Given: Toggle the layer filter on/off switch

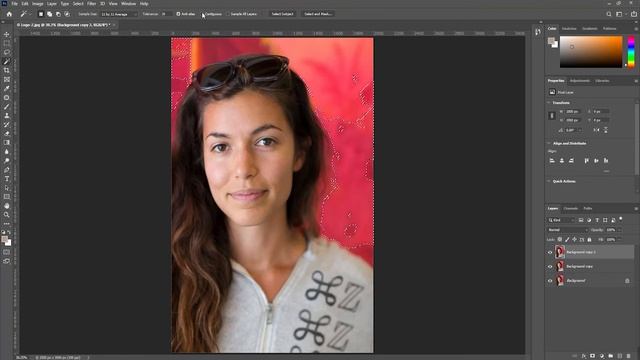Looking at the screenshot, I should point(621,219).
